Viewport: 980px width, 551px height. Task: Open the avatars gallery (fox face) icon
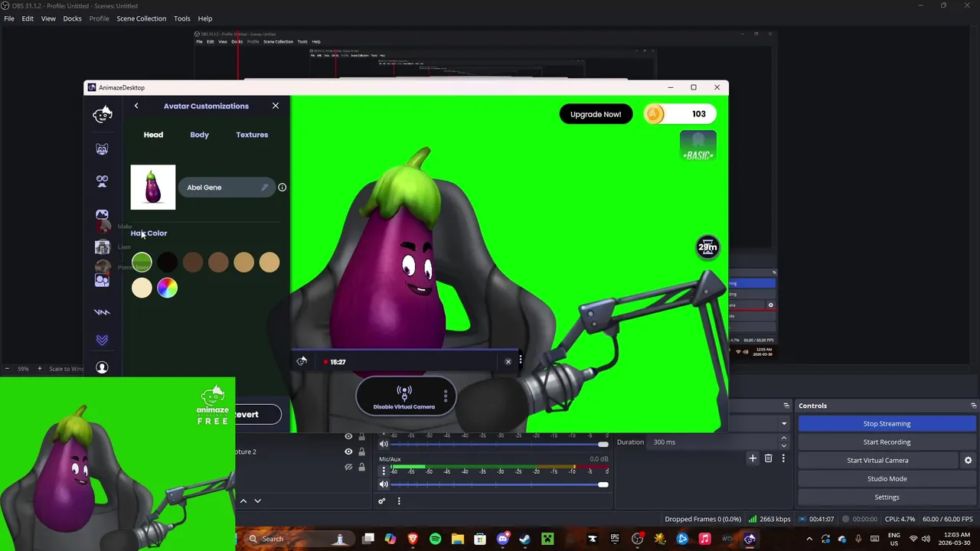[102, 149]
